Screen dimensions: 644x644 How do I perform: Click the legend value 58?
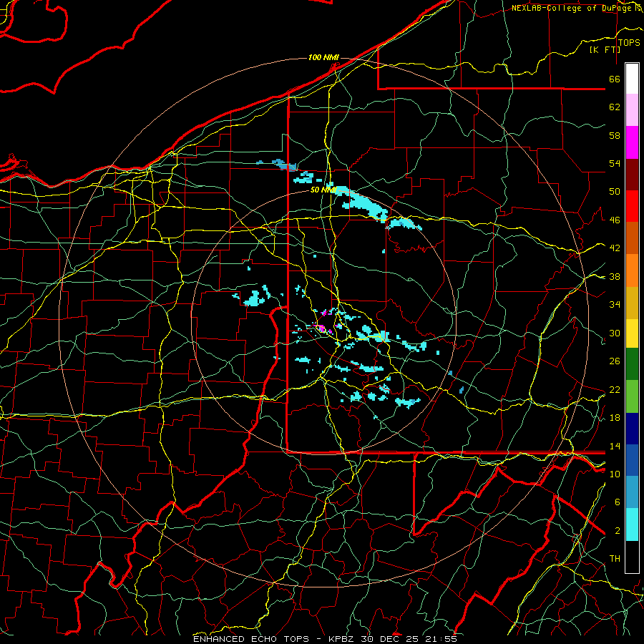click(x=615, y=135)
